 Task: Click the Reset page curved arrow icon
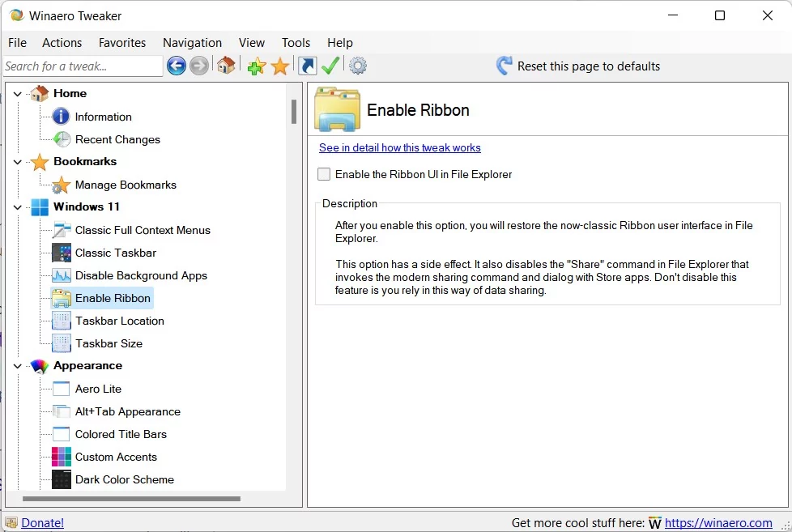pyautogui.click(x=504, y=66)
